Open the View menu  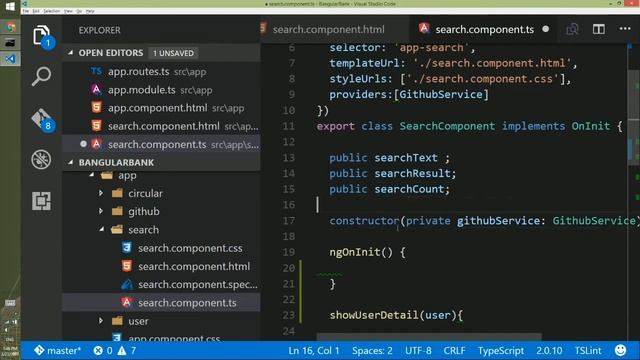(x=68, y=11)
